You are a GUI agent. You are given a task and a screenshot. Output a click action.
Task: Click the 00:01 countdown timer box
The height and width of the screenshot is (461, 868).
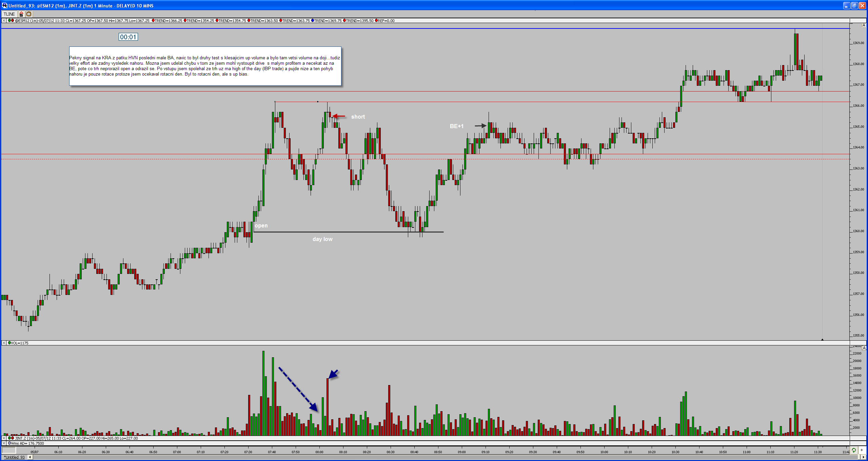tap(128, 37)
